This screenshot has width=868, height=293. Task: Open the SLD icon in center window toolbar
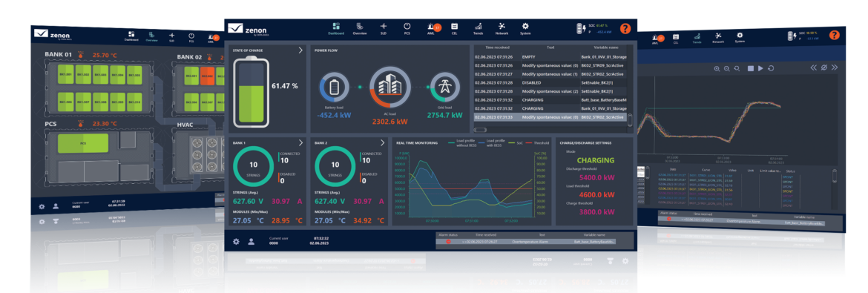point(384,28)
